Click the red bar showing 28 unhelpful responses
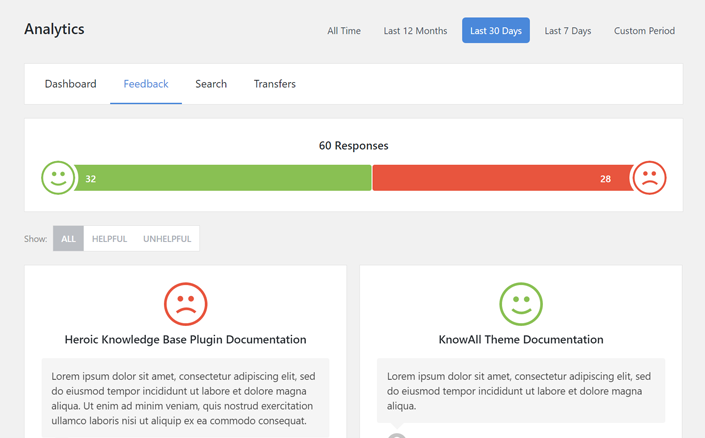This screenshot has height=438, width=705. click(503, 178)
